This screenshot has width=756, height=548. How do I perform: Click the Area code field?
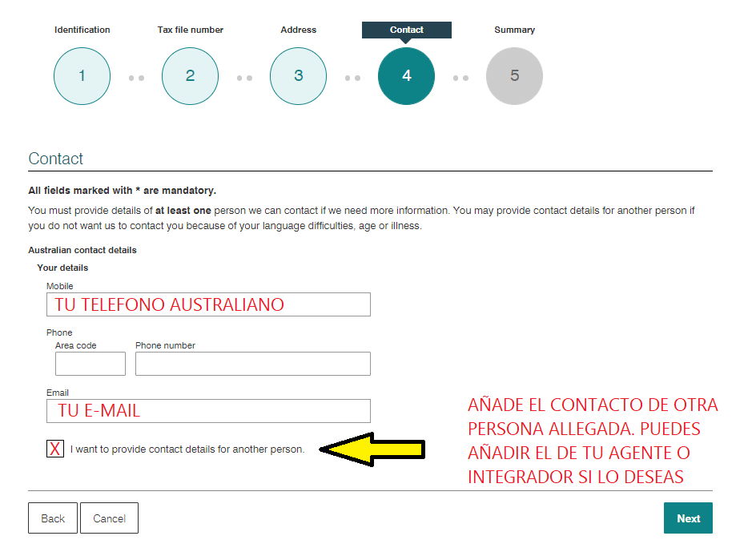point(90,364)
